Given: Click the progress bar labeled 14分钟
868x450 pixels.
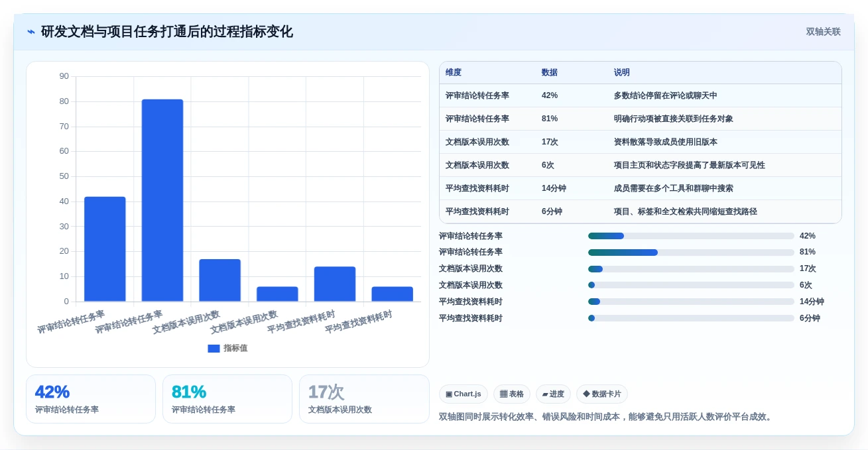Looking at the screenshot, I should (691, 302).
